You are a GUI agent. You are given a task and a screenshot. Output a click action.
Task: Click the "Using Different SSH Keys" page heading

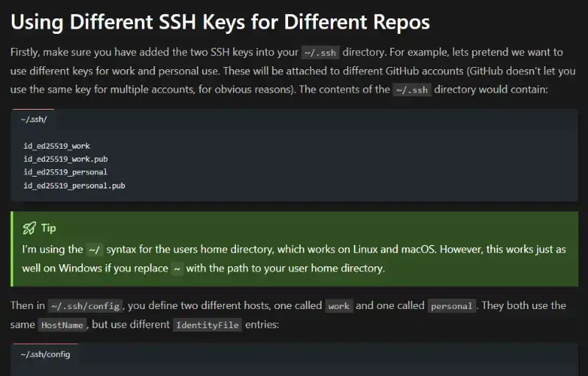click(220, 22)
